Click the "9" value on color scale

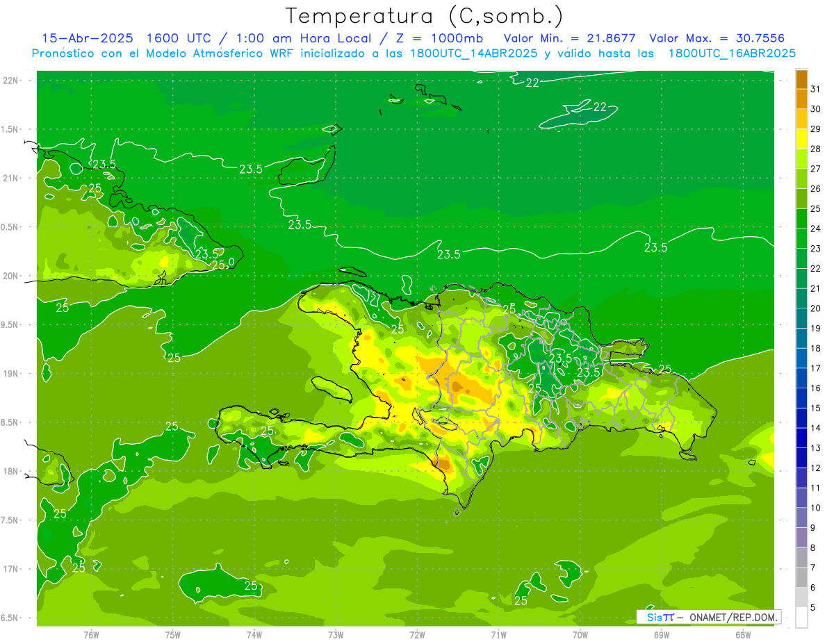tap(813, 528)
